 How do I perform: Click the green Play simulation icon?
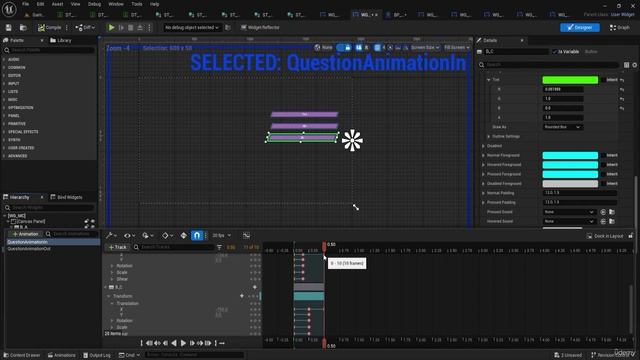pos(111,27)
